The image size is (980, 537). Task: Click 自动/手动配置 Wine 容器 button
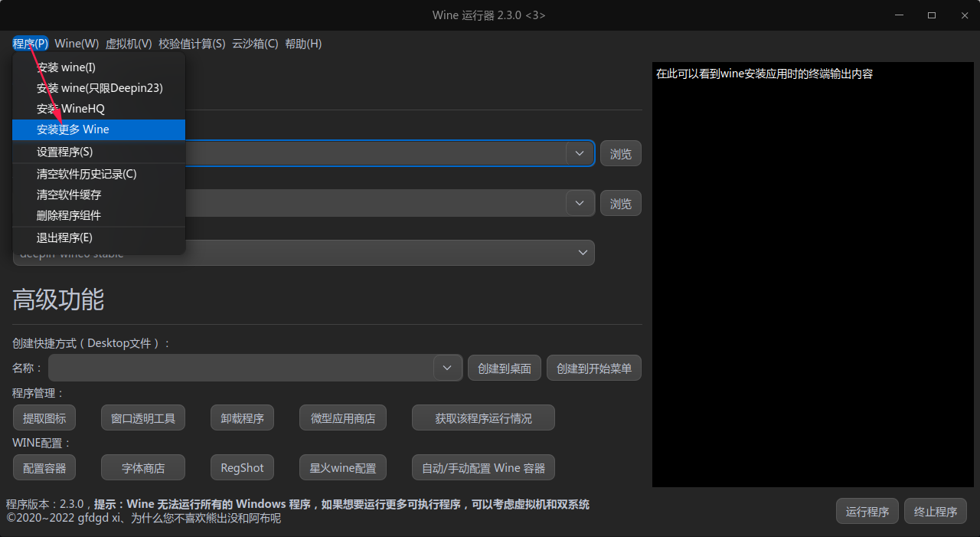click(x=483, y=467)
